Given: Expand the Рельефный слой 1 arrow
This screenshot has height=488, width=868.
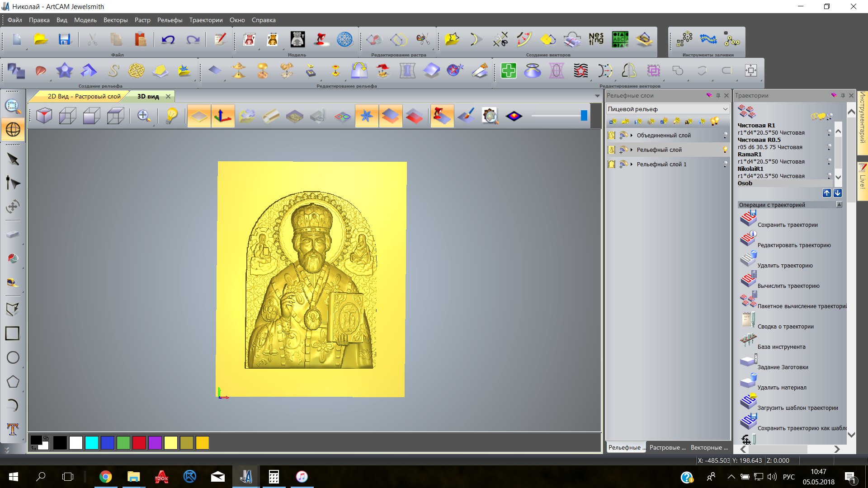Looking at the screenshot, I should pos(632,164).
